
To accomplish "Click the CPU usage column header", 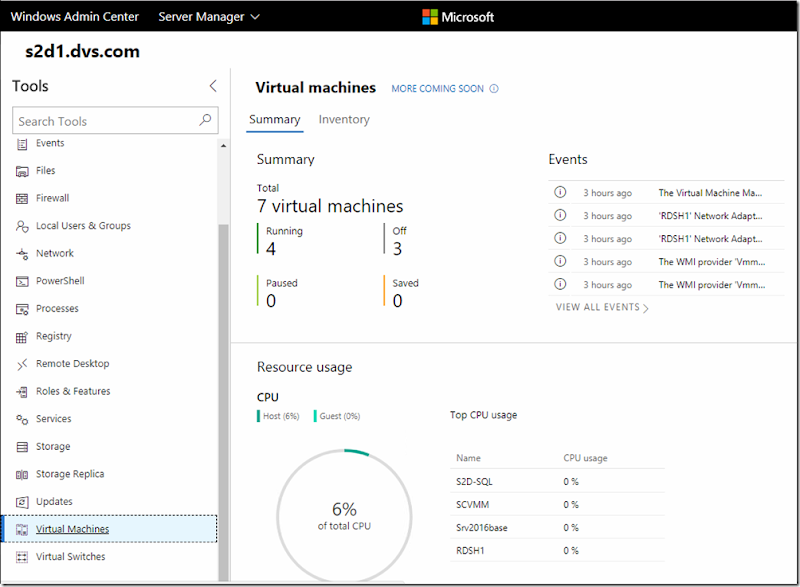I will (x=585, y=458).
